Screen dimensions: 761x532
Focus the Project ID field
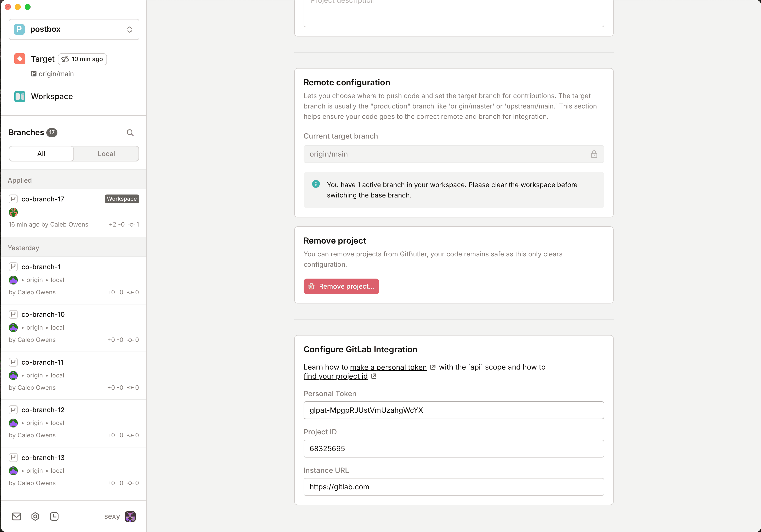(x=453, y=448)
